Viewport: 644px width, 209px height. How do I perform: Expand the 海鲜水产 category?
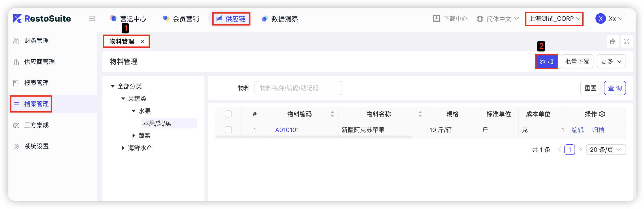[x=123, y=148]
